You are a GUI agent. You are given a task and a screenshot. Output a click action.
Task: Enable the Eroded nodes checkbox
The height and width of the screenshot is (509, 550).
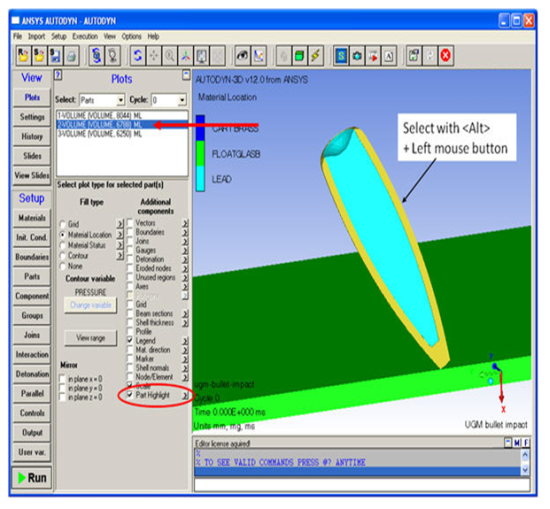point(130,268)
